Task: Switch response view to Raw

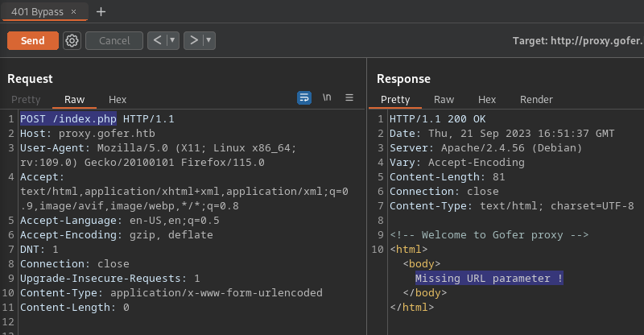Action: (444, 100)
